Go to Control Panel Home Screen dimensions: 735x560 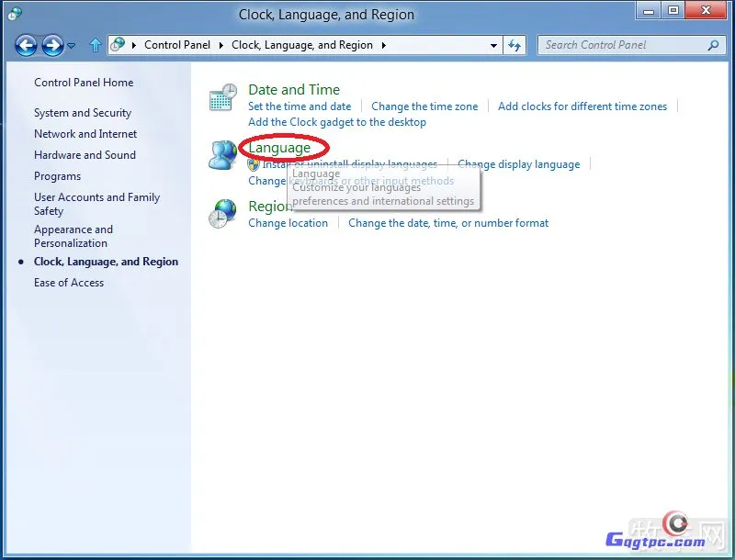84,83
